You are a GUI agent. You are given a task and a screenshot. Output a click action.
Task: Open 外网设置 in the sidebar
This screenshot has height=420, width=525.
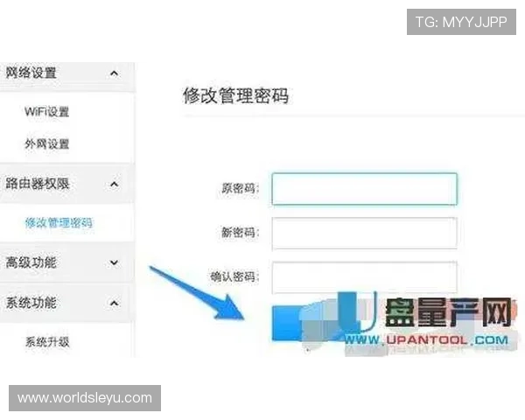tap(47, 143)
